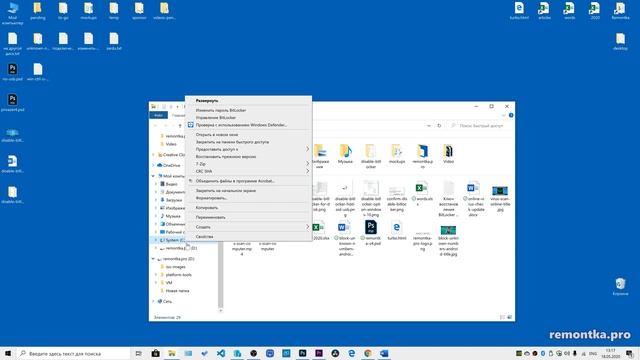Viewport: 640px width, 360px height.
Task: Select the pending folder on the desktop
Action: [38, 11]
